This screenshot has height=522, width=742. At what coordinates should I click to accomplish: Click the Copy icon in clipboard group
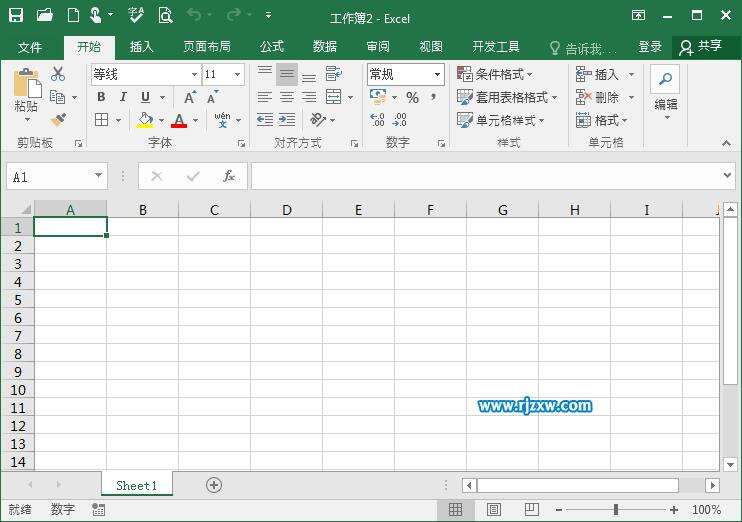[x=57, y=97]
